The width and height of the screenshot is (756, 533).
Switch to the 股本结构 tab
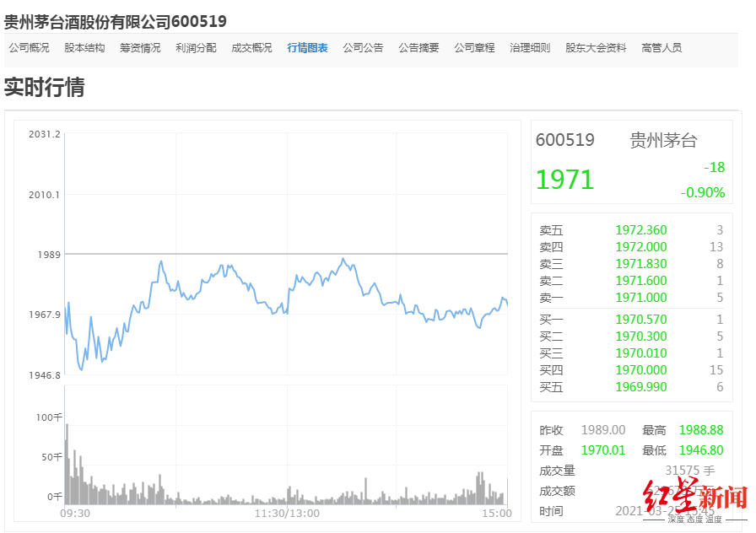(x=84, y=48)
